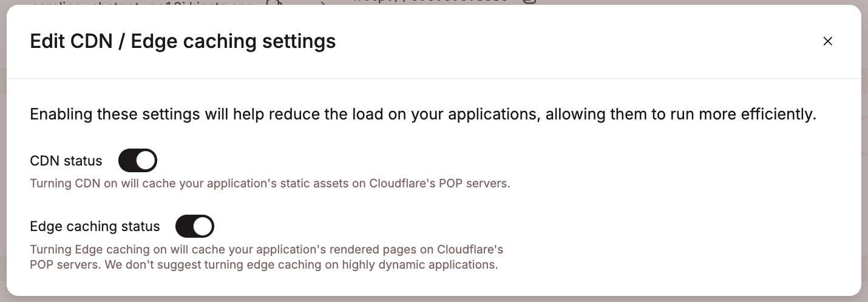Screen dimensions: 868x302
Task: Click the "Edge caching status" label
Action: 95,226
